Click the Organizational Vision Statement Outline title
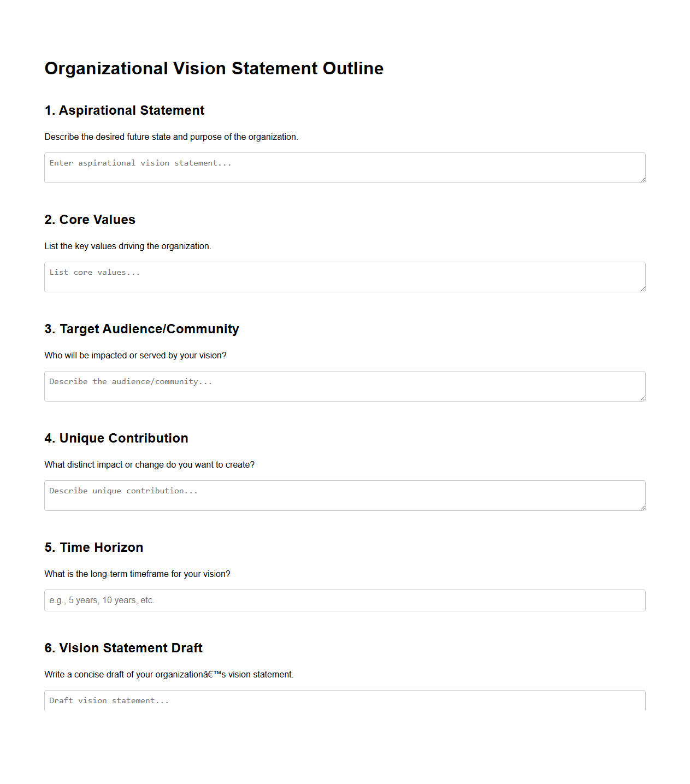 coord(214,68)
